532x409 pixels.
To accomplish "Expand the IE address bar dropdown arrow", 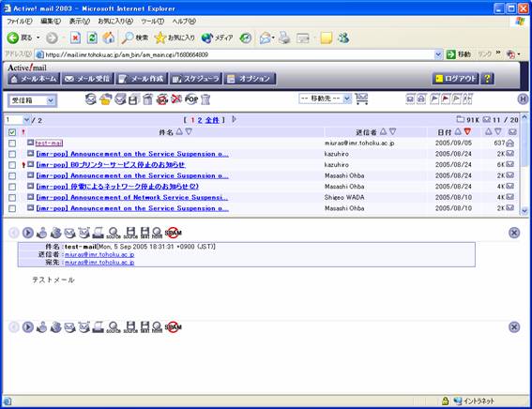I will [438, 54].
